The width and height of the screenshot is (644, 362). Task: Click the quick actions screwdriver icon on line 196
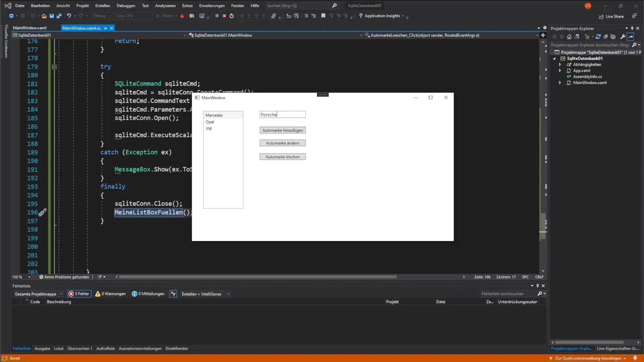click(x=42, y=213)
